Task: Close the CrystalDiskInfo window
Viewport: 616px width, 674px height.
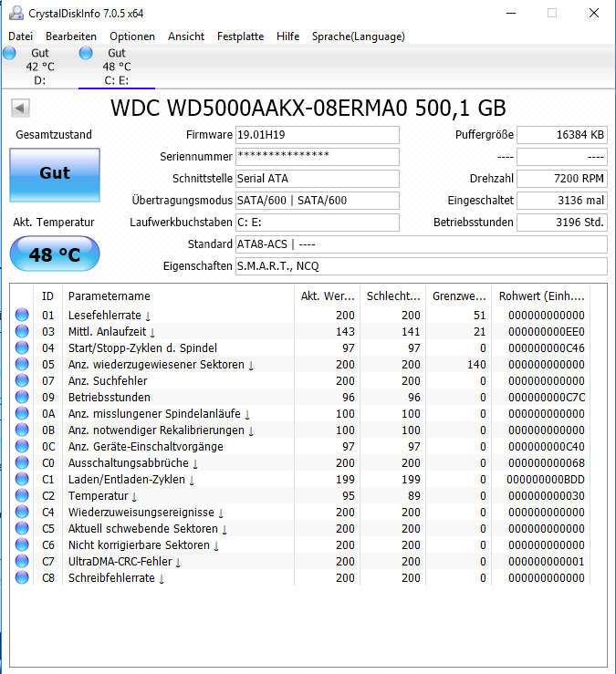Action: click(594, 13)
